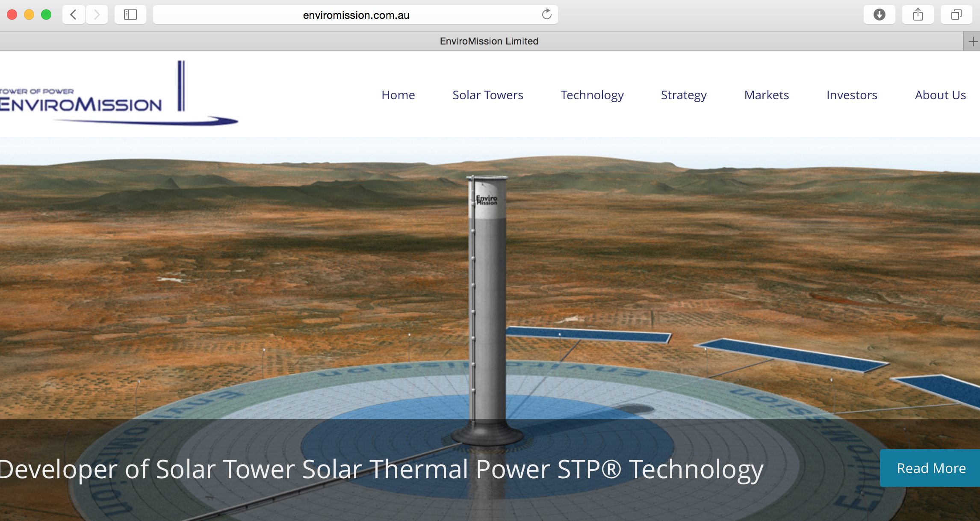
Task: Click the Read More button
Action: 930,468
